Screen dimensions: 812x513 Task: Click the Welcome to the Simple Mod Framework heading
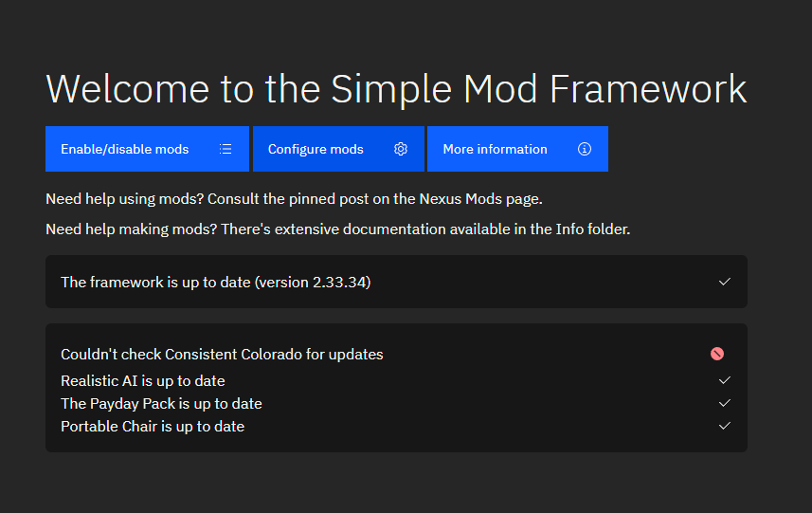point(396,88)
